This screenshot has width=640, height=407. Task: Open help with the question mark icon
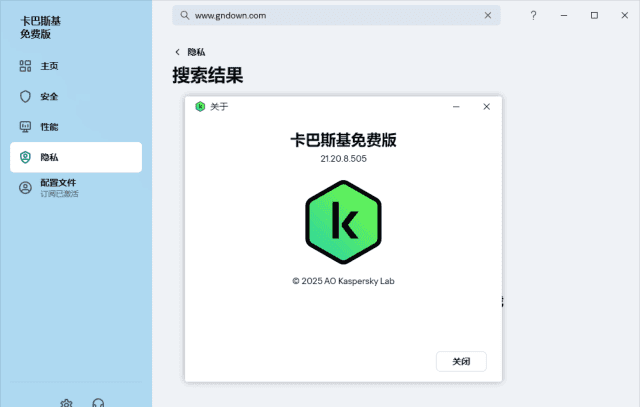point(533,16)
